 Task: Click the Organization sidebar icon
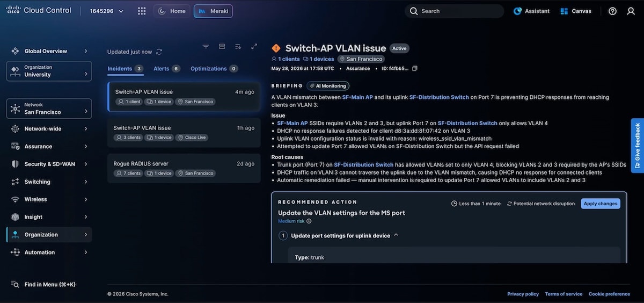point(15,235)
